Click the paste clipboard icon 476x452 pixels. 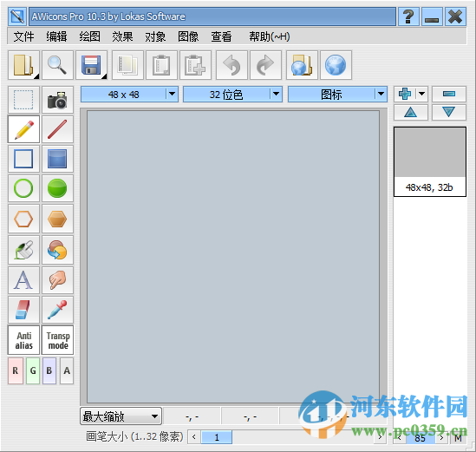161,65
